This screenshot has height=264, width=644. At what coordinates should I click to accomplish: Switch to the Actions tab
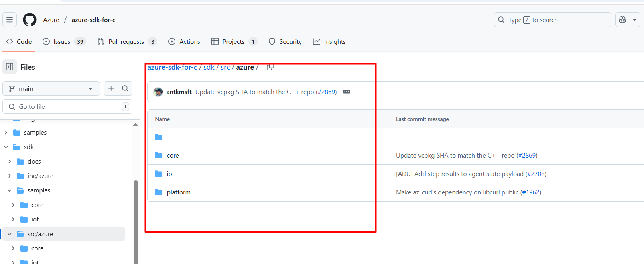click(184, 41)
